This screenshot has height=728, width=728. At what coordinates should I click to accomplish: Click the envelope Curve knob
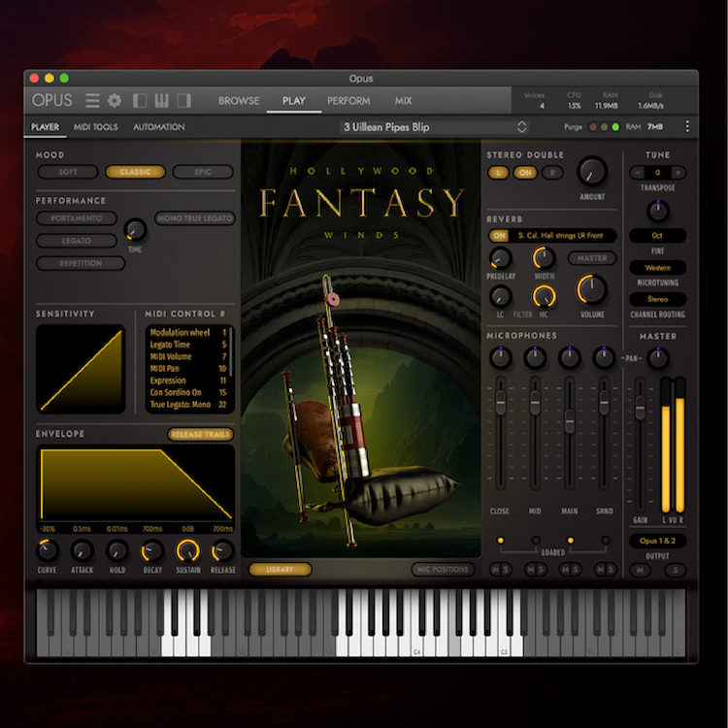click(47, 551)
